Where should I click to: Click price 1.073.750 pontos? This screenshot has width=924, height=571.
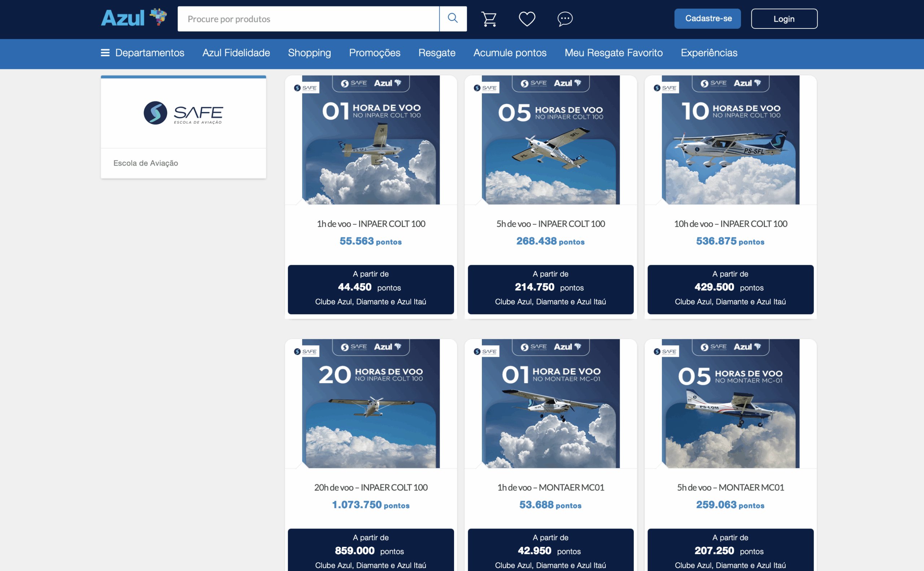tap(371, 505)
